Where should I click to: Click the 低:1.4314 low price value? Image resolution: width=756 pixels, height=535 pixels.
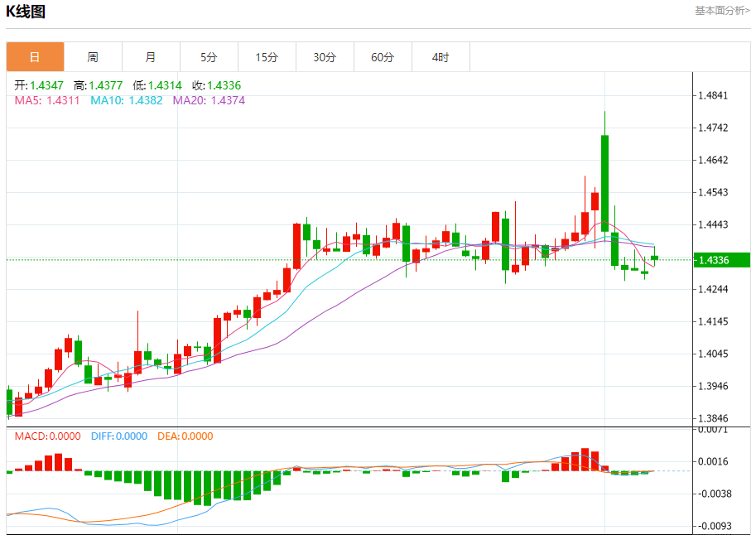(x=157, y=85)
